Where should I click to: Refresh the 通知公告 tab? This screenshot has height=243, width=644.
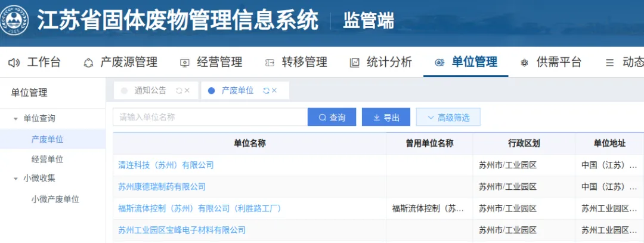pos(178,91)
